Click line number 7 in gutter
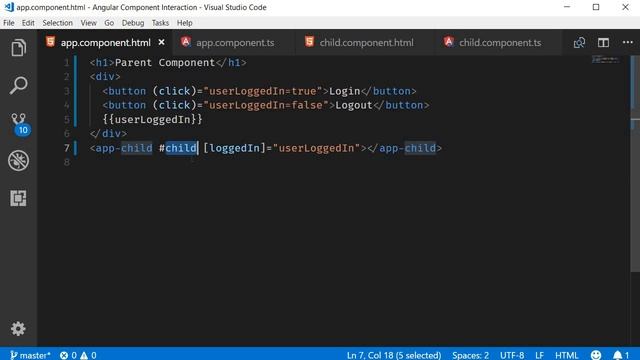Viewport: 640px width, 360px height. [x=67, y=148]
